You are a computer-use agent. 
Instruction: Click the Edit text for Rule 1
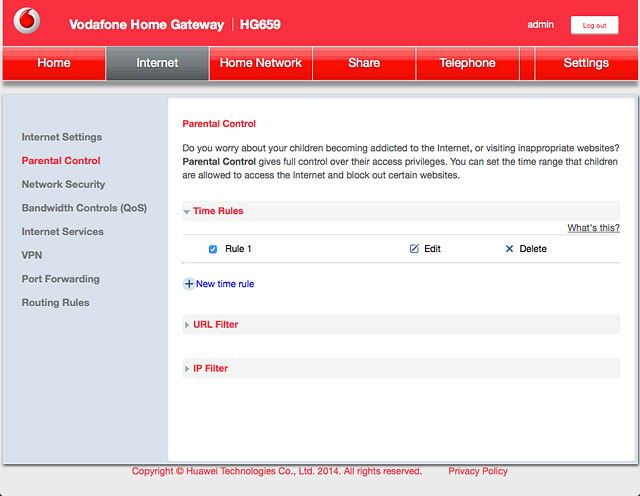point(432,249)
